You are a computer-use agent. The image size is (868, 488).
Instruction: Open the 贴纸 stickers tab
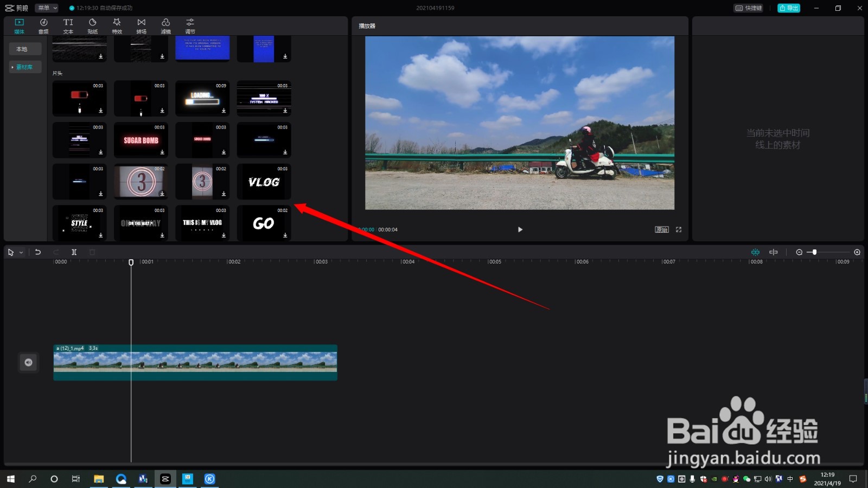click(x=92, y=25)
